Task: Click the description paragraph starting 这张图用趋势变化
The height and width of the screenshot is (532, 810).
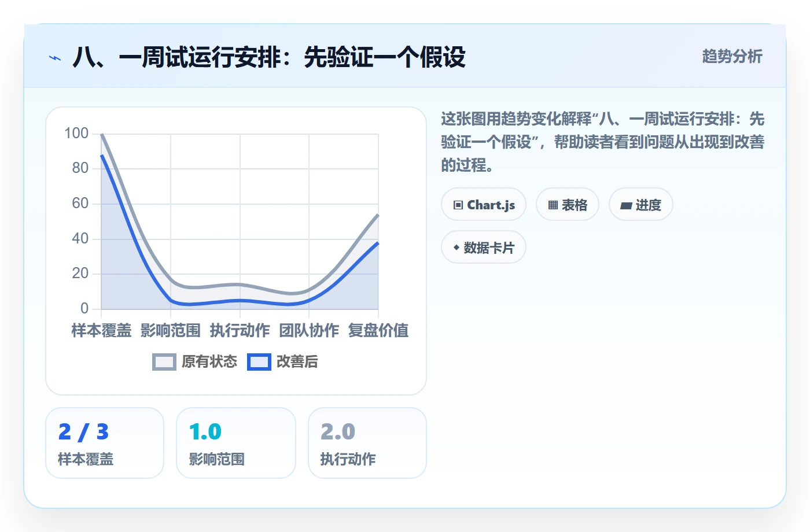Action: click(603, 142)
